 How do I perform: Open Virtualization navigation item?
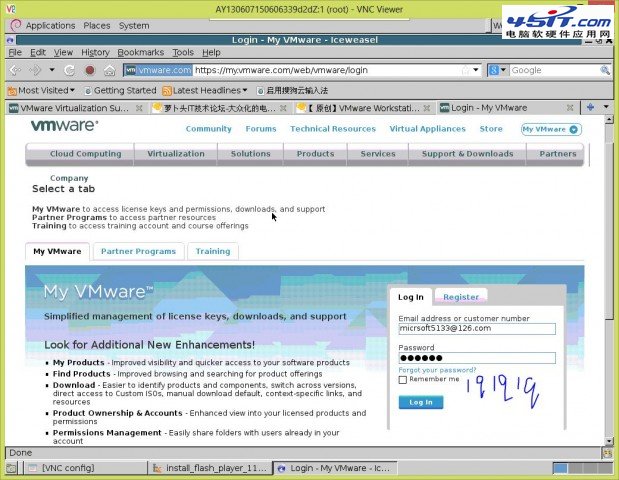(176, 154)
